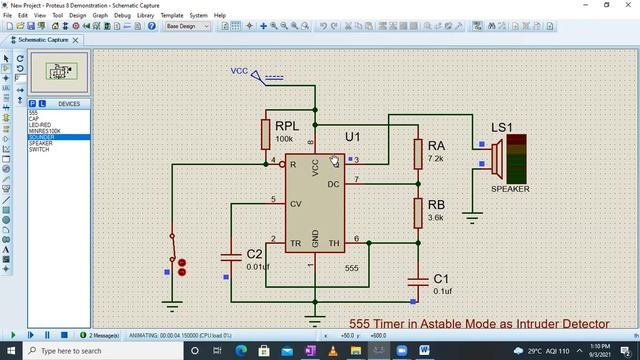The width and height of the screenshot is (640, 360).
Task: Select LED-RED in the devices list
Action: (40, 125)
